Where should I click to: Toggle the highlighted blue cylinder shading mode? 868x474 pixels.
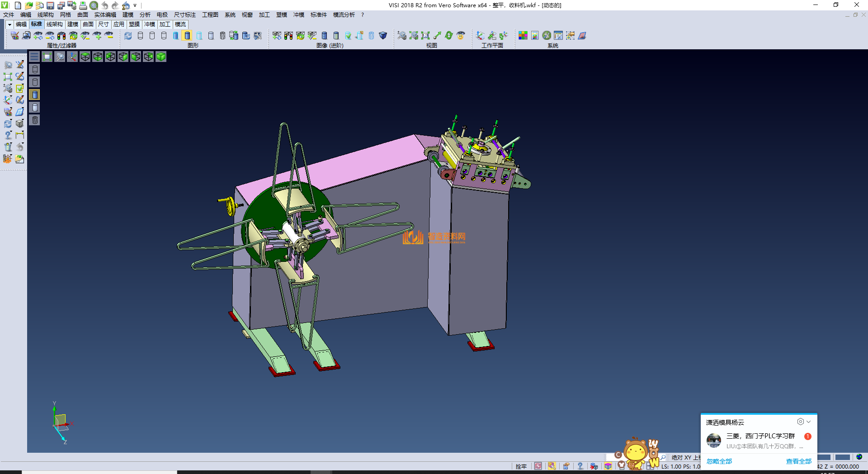[187, 35]
